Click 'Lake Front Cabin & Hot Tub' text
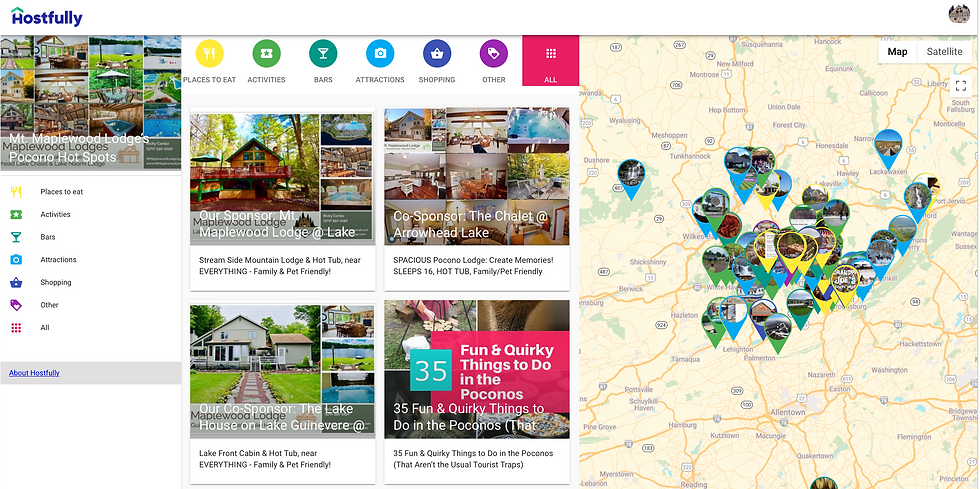 tap(265, 459)
